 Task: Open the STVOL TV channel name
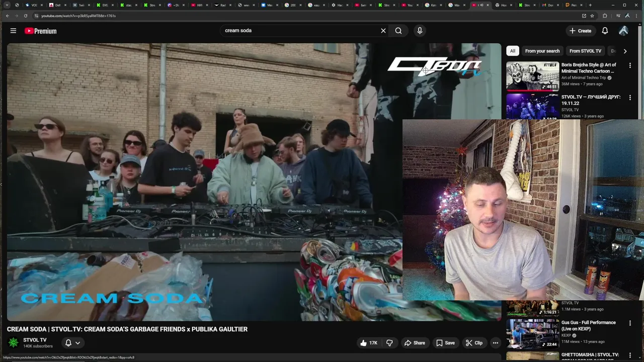(35, 340)
